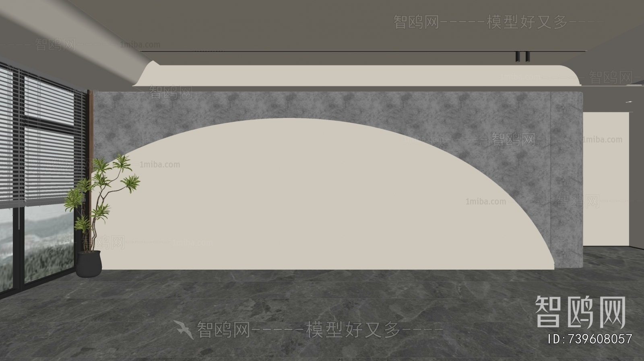The width and height of the screenshot is (644, 361).
Task: Click the 1miba.com watermark near the plant
Action: click(160, 165)
